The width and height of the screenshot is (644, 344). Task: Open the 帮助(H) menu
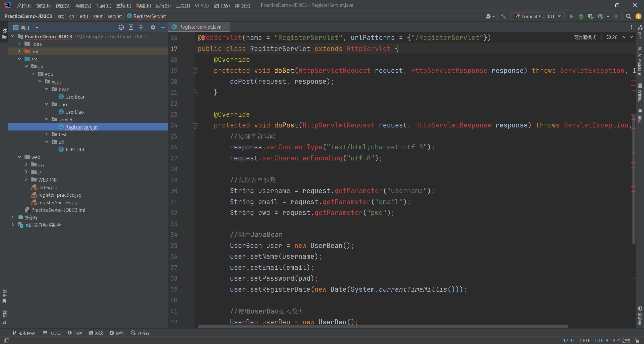pyautogui.click(x=242, y=5)
